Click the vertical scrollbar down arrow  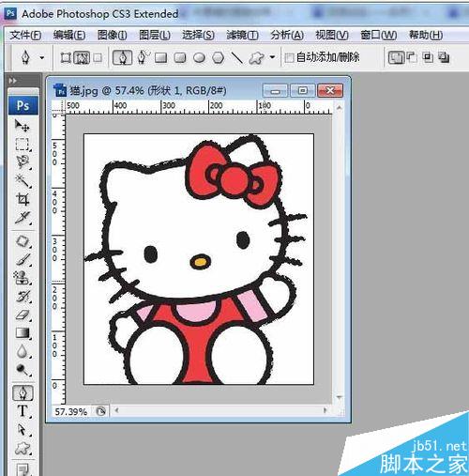(339, 397)
